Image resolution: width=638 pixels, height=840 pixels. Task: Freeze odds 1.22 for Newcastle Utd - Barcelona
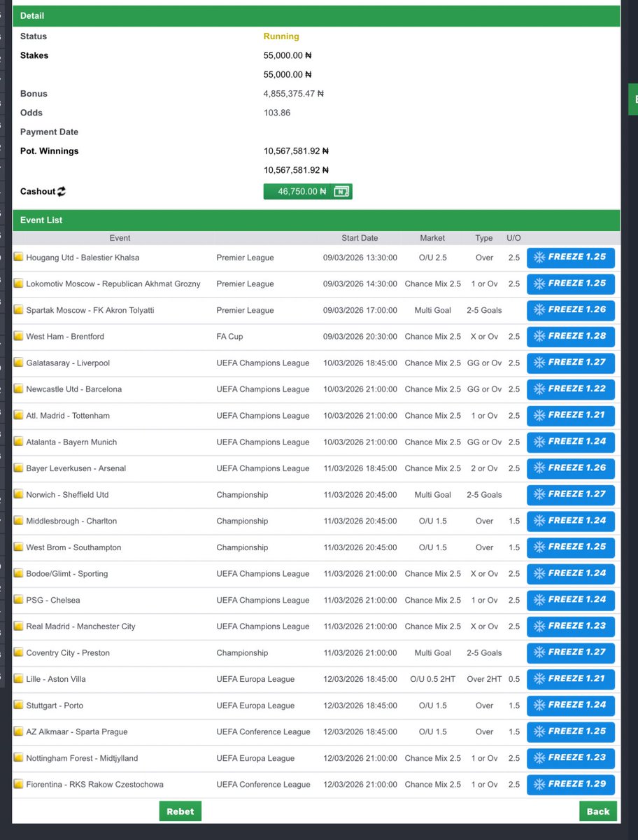pos(571,389)
